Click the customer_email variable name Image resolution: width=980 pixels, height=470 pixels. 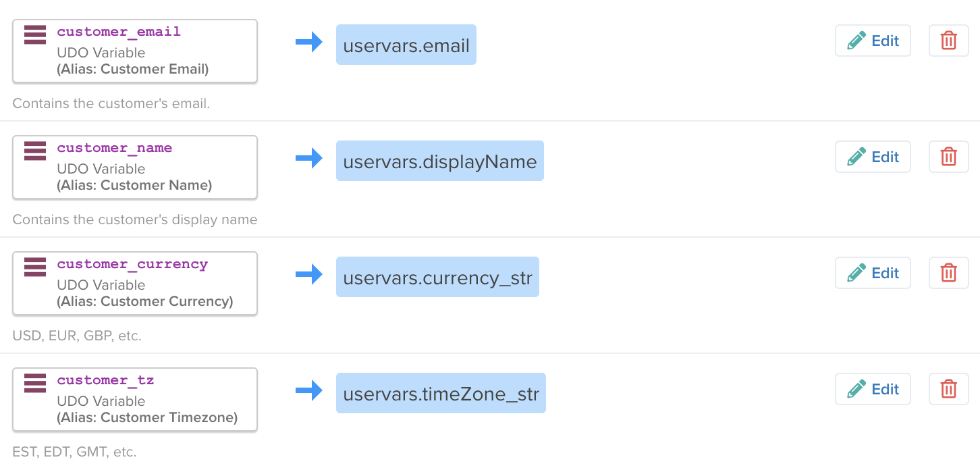tap(119, 32)
